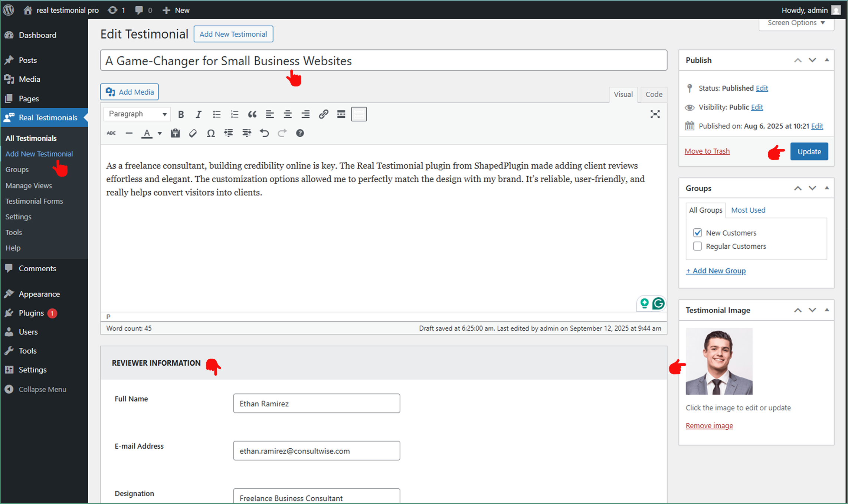Toggle italic formatting in editor toolbar
This screenshot has width=848, height=504.
click(199, 114)
